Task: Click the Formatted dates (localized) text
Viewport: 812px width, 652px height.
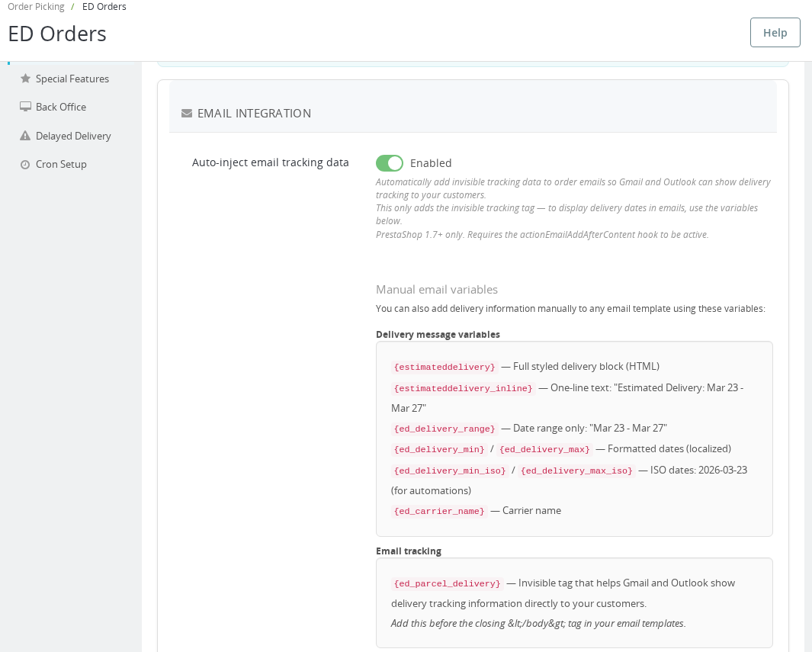Action: coord(669,448)
